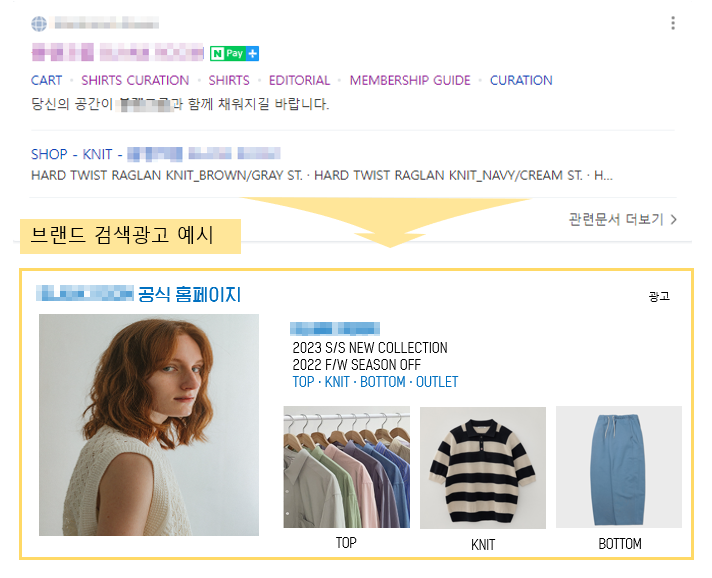Click the red-haired model image
Image resolution: width=712 pixels, height=578 pixels.
149,425
